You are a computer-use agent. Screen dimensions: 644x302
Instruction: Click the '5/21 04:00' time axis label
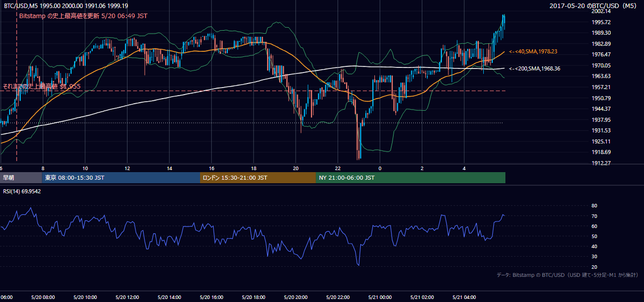pyautogui.click(x=464, y=297)
